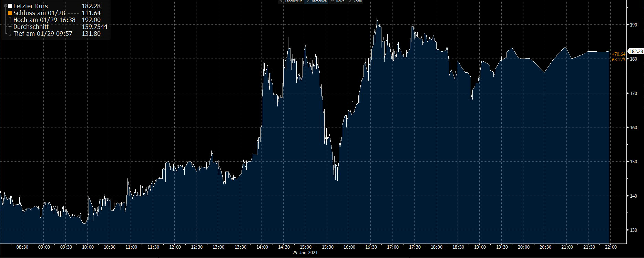This screenshot has height=258, width=644.
Task: Click the 150 price axis label
Action: click(x=633, y=162)
